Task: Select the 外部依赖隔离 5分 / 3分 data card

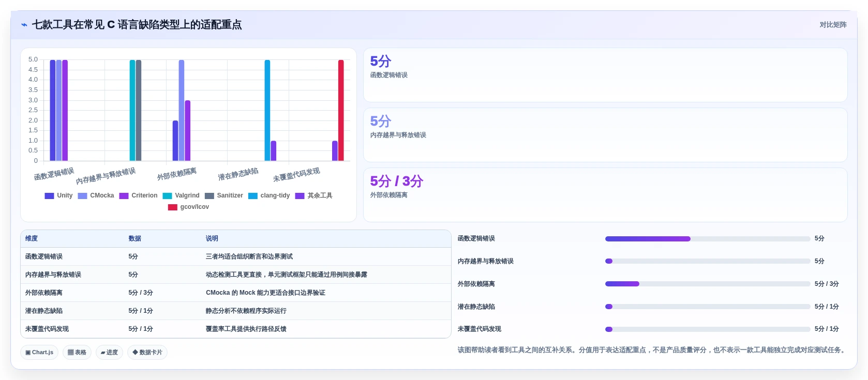Action: [x=605, y=195]
